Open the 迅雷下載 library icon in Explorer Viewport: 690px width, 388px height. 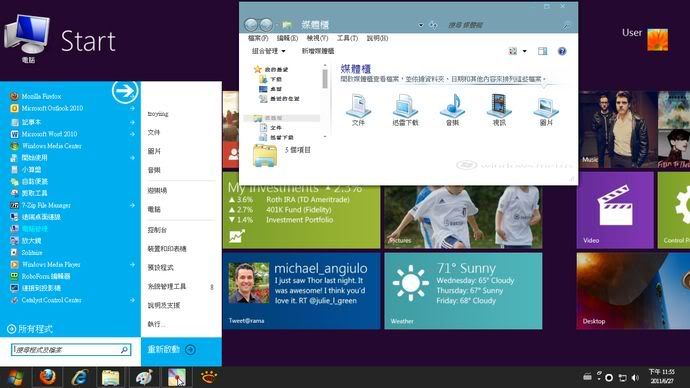[405, 110]
